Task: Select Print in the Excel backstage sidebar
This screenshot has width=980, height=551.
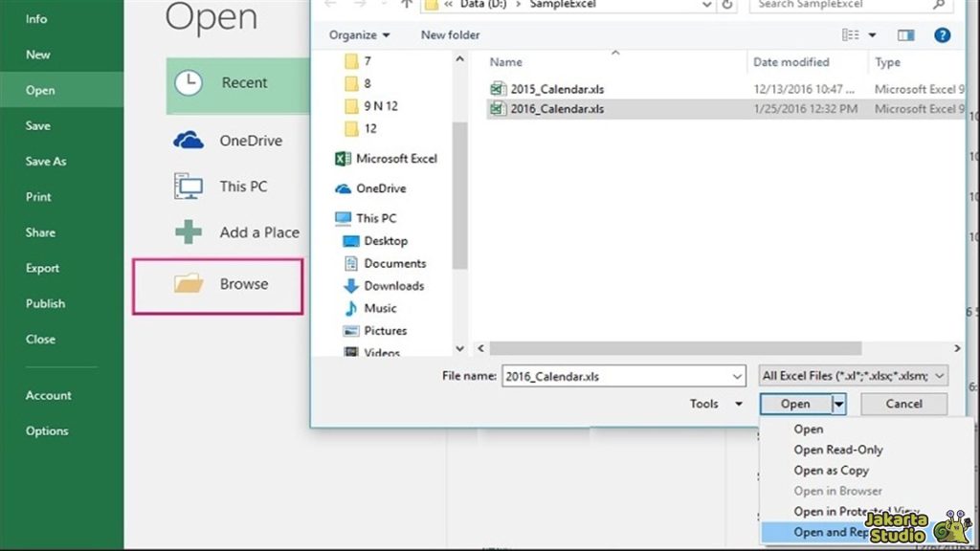Action: (38, 196)
